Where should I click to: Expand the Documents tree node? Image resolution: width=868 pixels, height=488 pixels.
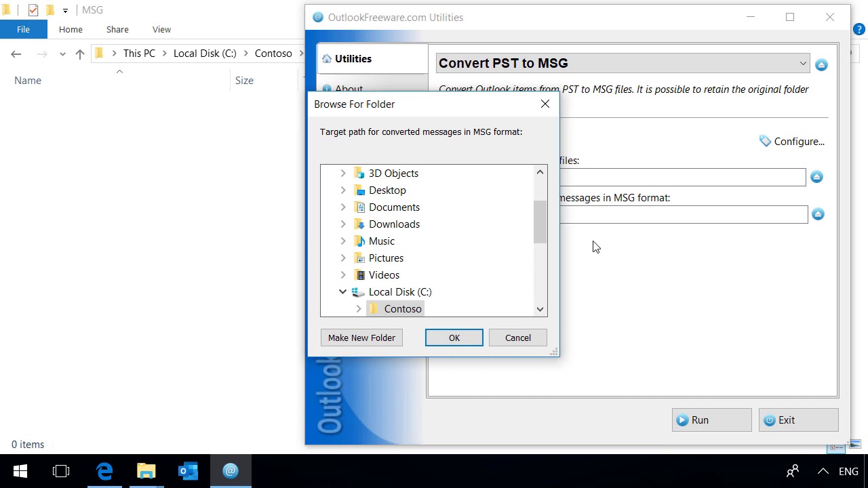pos(343,207)
